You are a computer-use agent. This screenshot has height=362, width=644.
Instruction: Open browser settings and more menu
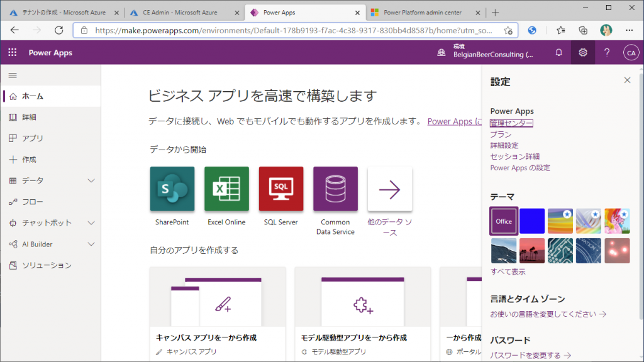click(629, 30)
